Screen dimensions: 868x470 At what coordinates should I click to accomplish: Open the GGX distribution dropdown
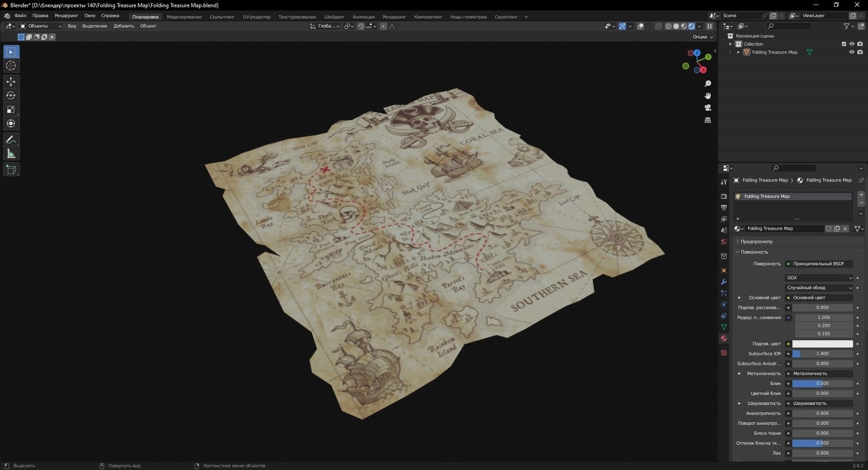tap(819, 278)
